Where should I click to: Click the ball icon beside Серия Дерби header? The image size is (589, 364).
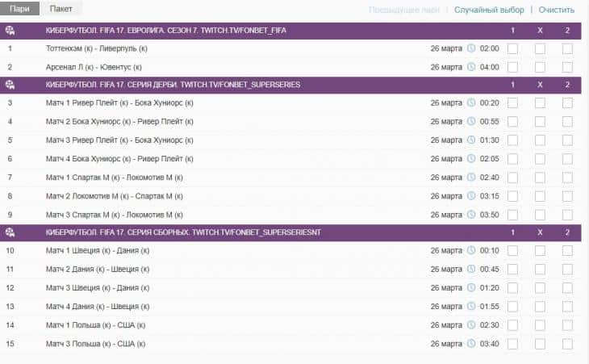click(10, 85)
